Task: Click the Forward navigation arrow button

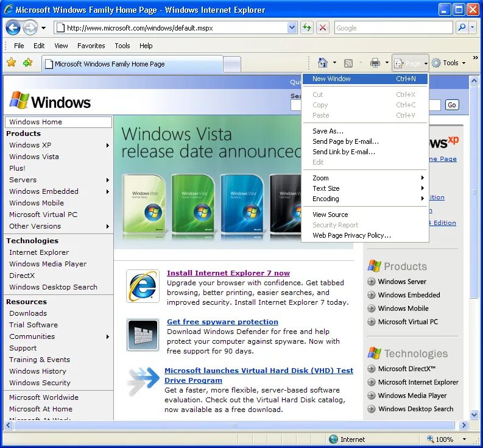Action: point(30,28)
